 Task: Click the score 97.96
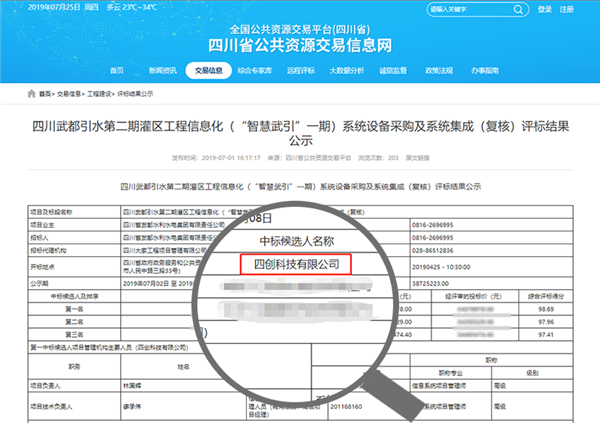coord(546,322)
